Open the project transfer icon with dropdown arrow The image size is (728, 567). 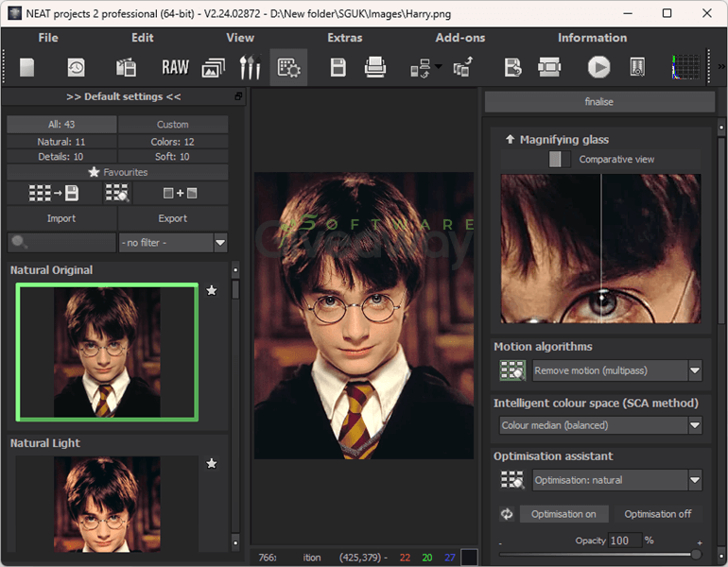pyautogui.click(x=425, y=68)
